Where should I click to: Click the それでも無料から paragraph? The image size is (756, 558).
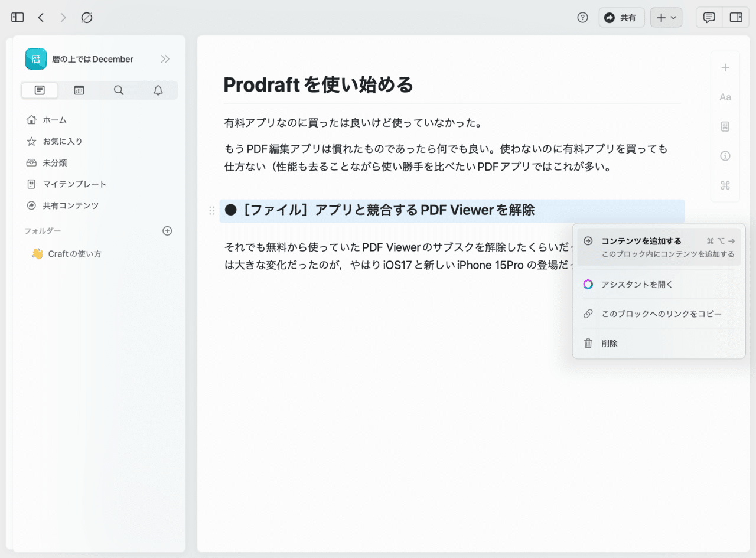399,256
